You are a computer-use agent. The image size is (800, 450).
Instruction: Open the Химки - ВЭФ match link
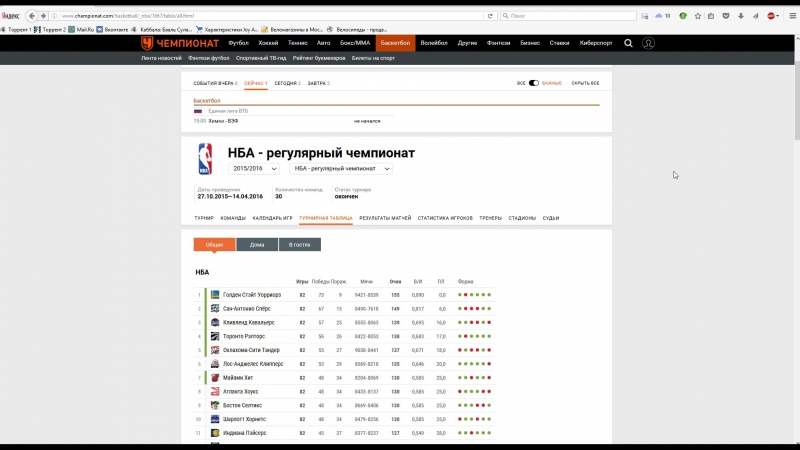tap(223, 121)
